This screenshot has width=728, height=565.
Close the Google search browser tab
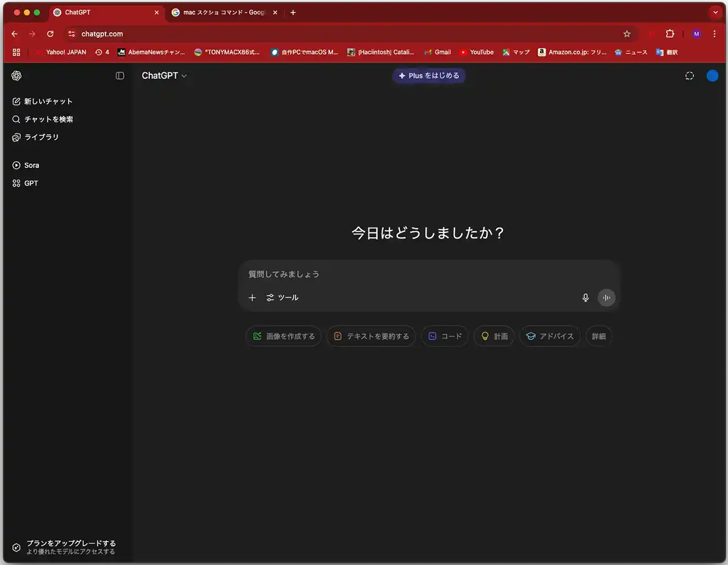[275, 12]
